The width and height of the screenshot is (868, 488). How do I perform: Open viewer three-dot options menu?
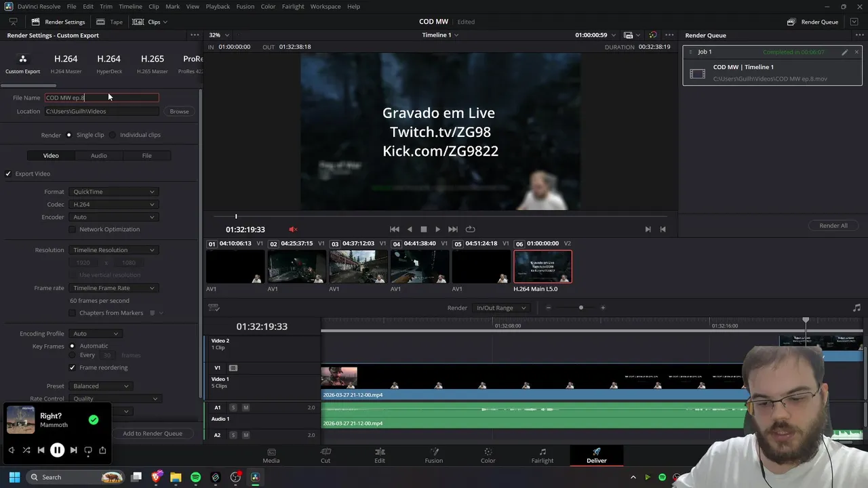(669, 35)
